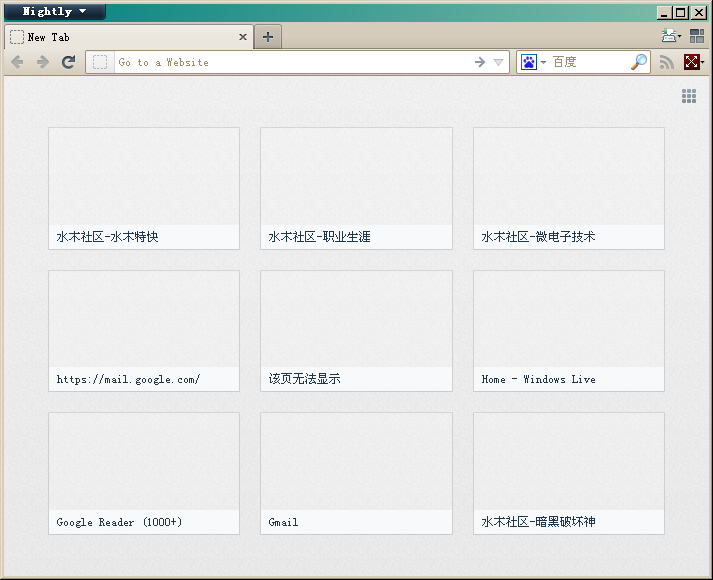Open the Home - Windows Live thumbnail

569,331
